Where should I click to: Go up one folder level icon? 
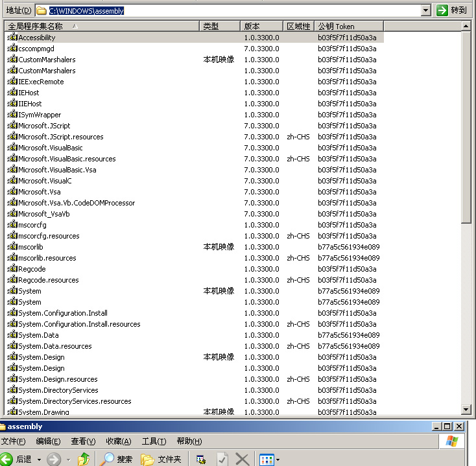tap(84, 460)
